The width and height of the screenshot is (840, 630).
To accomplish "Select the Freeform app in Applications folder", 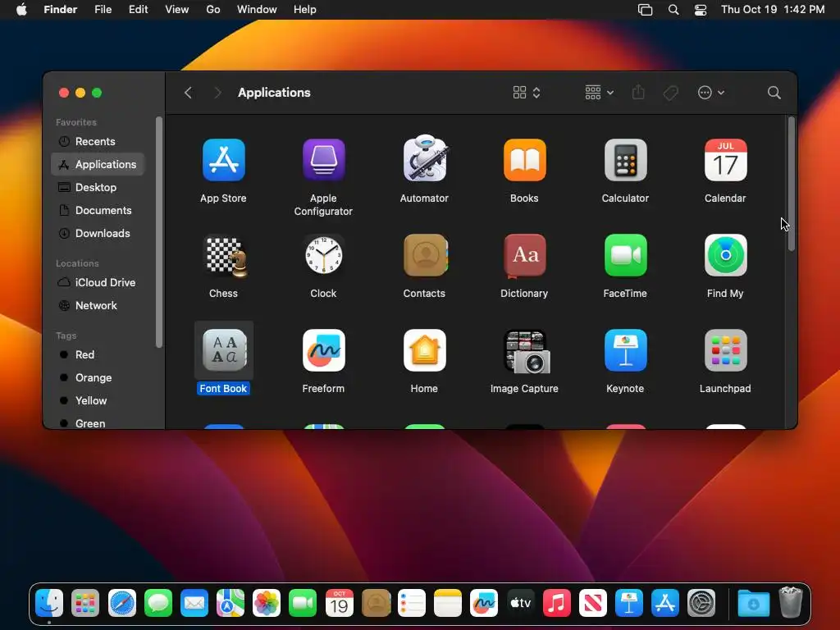I will pos(323,350).
